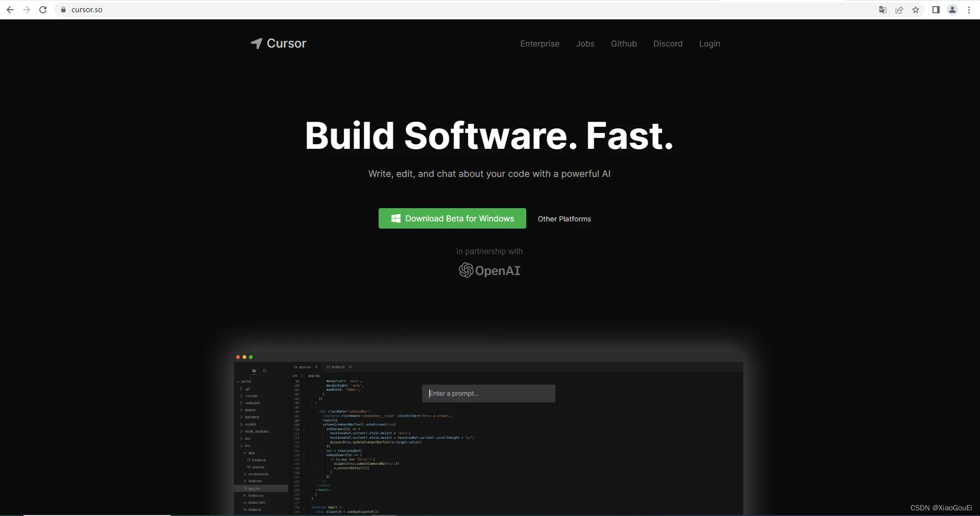Screen dimensions: 980x516
Task: Expand the .vscode folder
Action: click(249, 396)
